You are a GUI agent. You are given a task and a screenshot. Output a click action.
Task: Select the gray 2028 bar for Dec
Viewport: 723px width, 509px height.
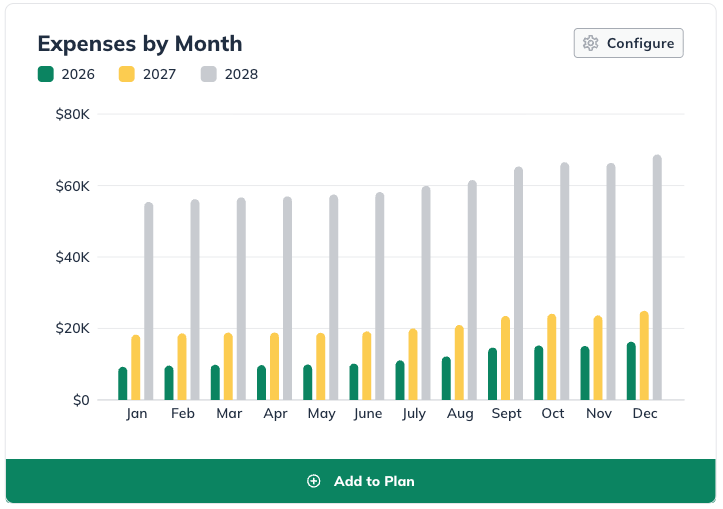(x=657, y=277)
